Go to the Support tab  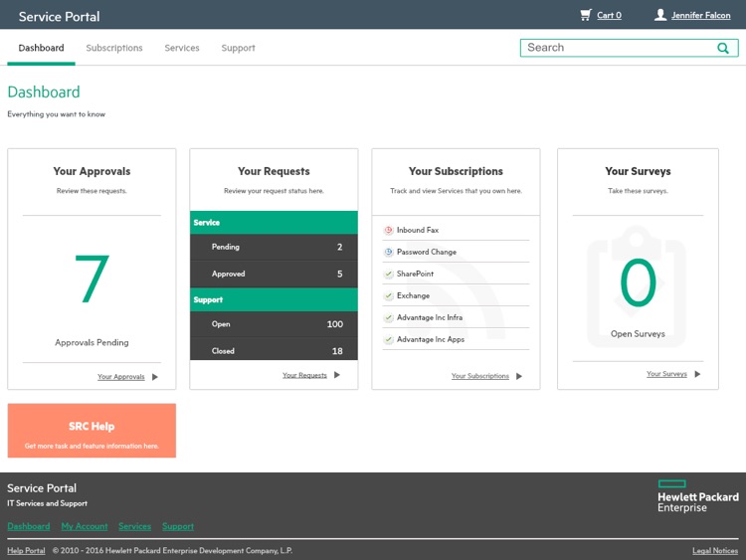pos(238,48)
